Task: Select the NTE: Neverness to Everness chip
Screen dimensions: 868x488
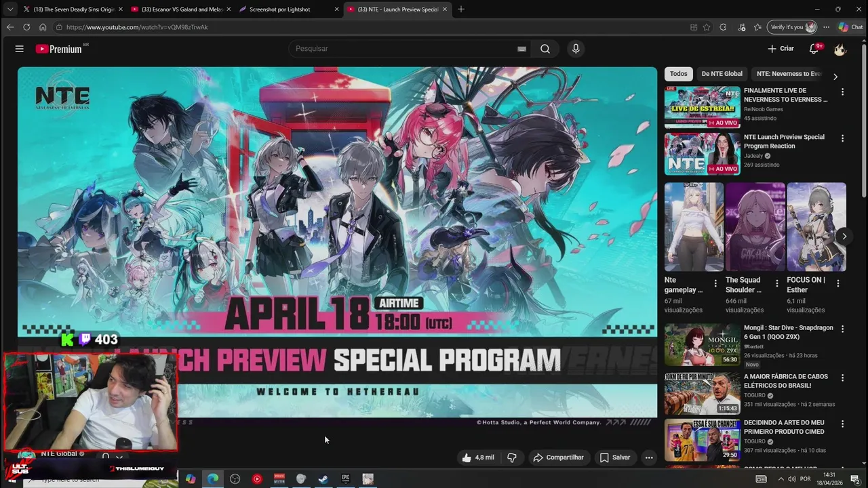Action: click(x=788, y=74)
